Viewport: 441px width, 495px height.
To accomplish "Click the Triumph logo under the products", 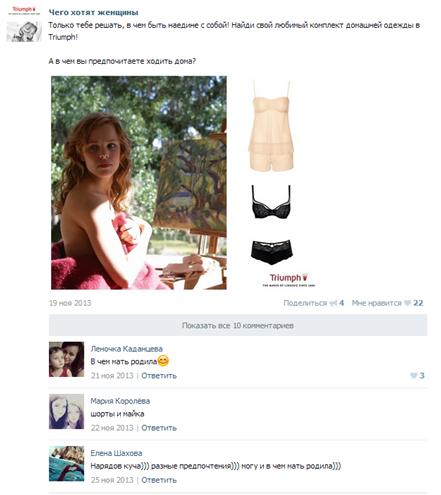I will click(x=289, y=280).
